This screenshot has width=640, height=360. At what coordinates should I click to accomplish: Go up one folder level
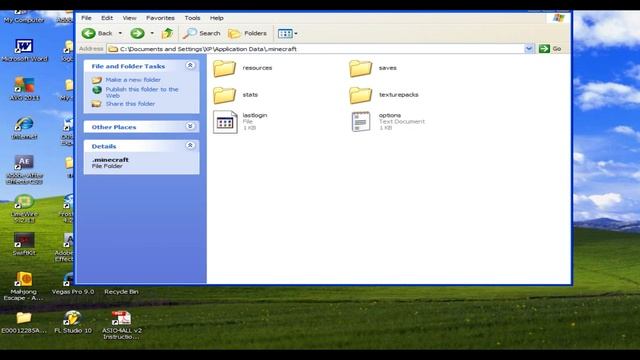tap(167, 33)
